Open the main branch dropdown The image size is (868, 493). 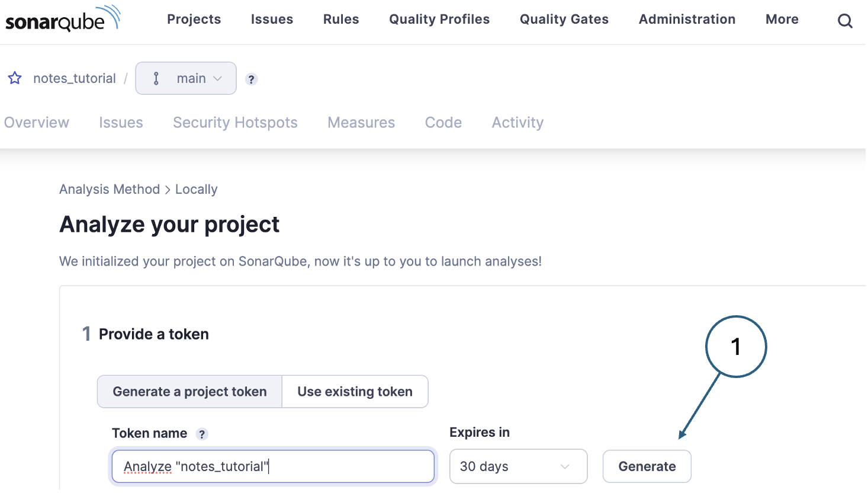[x=186, y=78]
